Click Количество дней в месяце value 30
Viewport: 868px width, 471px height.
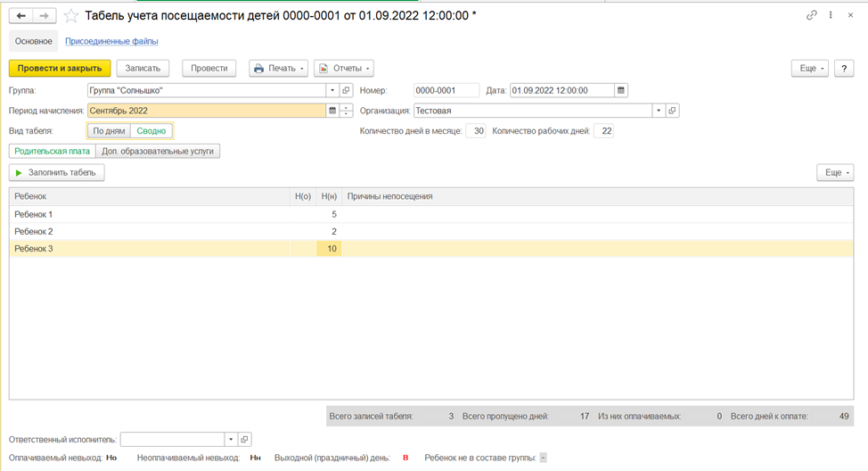coord(476,131)
